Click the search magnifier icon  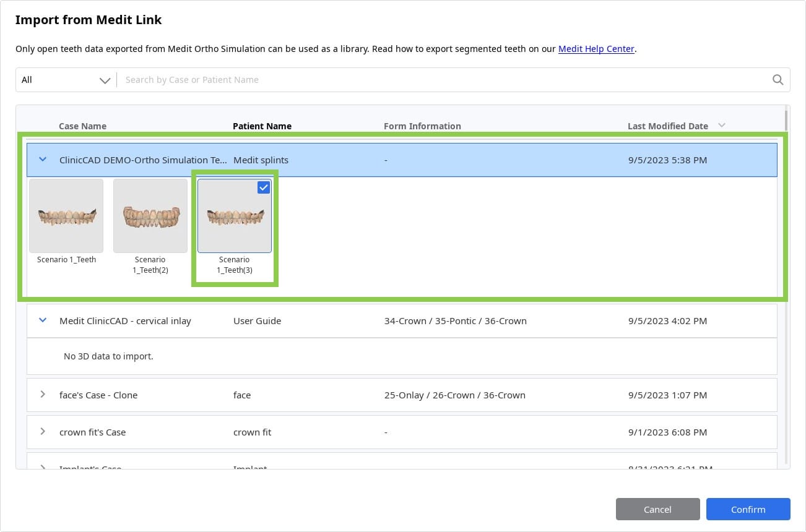click(x=778, y=80)
